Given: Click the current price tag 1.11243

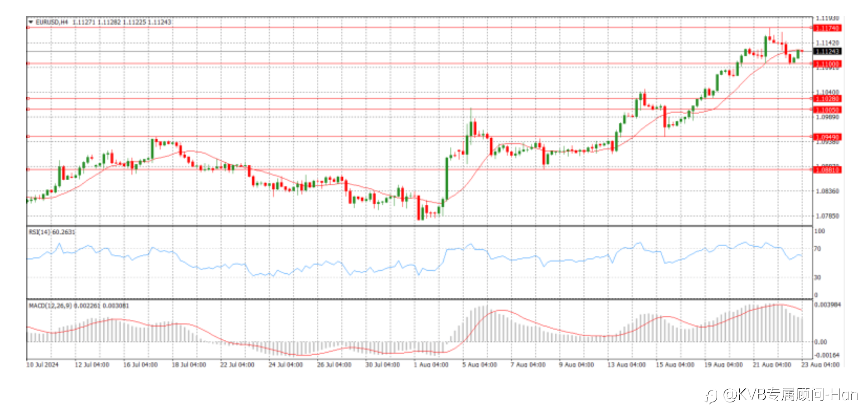Looking at the screenshot, I should coord(827,51).
